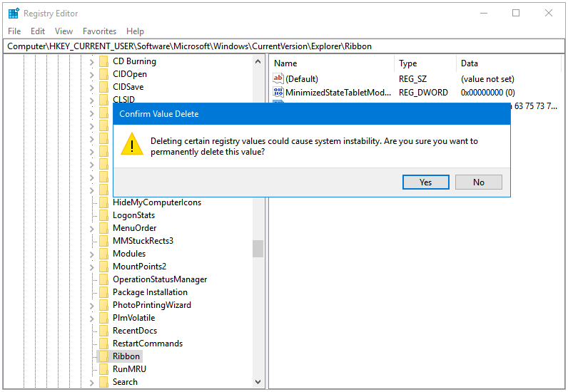Screen dimensions: 568x392
Task: Click the Registry Editor app icon in title bar
Action: [x=14, y=14]
